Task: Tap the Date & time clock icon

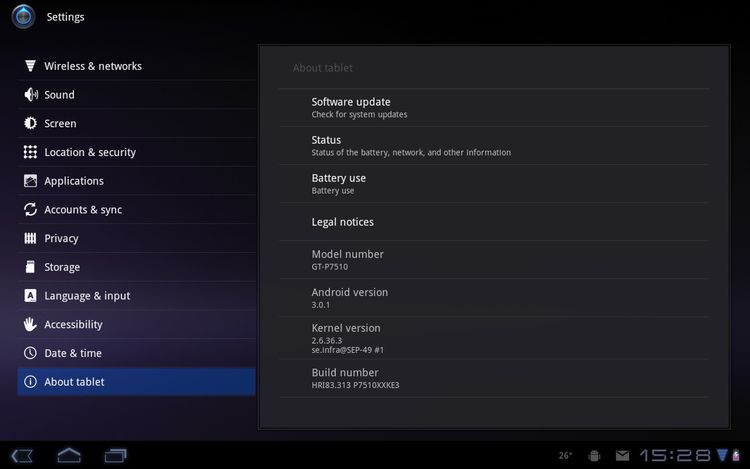Action: pyautogui.click(x=30, y=353)
